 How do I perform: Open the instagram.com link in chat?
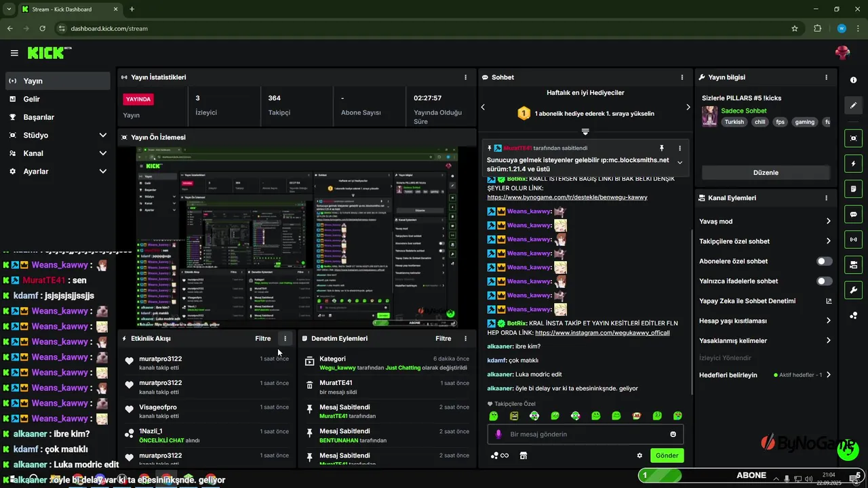click(602, 333)
